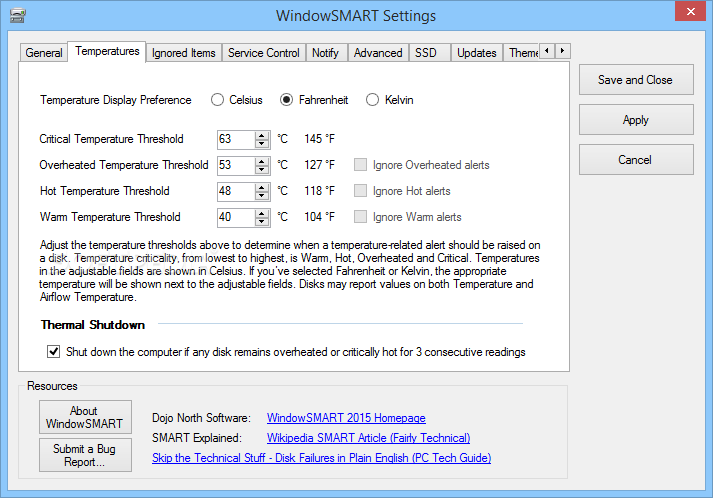Switch to the Ignored Items tab

184,53
